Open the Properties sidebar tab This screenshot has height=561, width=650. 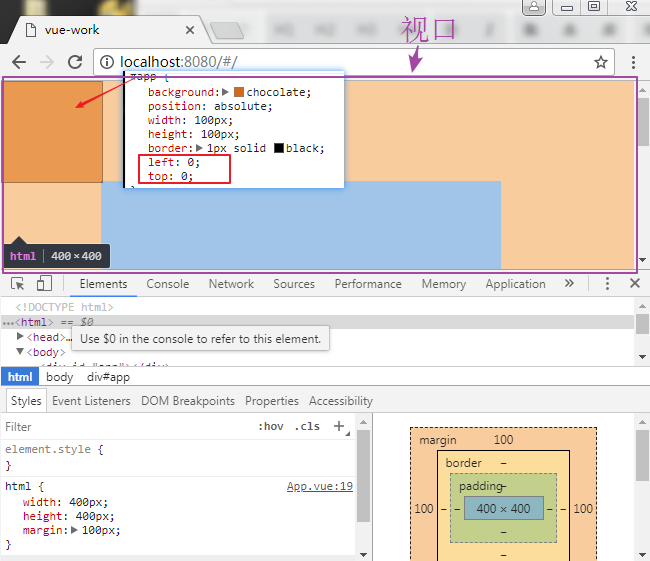272,401
